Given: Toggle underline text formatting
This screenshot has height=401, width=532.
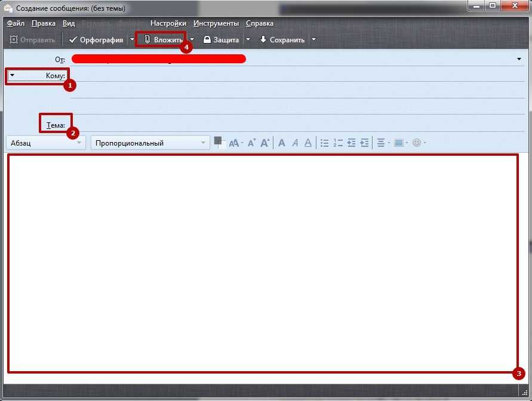Looking at the screenshot, I should pos(308,143).
